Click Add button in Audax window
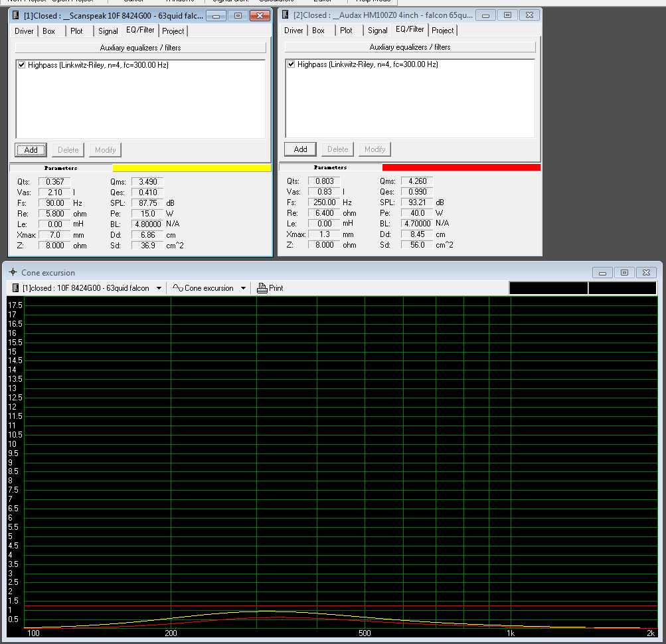Viewport: 666px width, 644px height. coord(300,149)
